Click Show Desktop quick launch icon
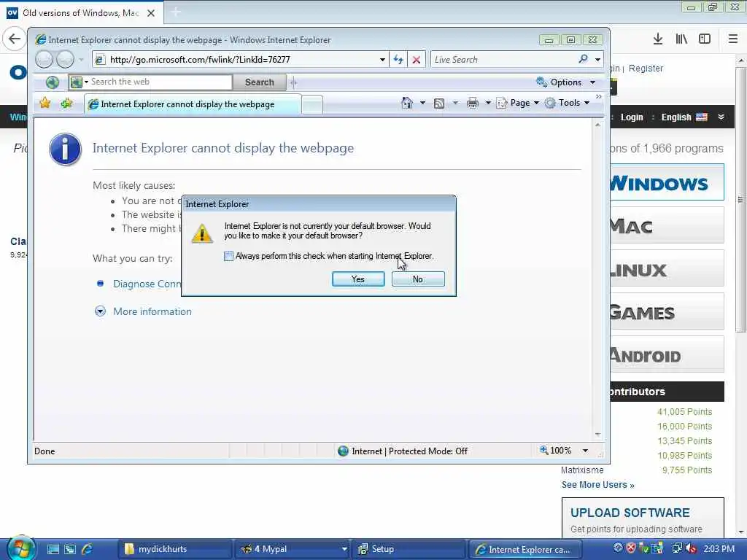Viewport: 747px width, 560px height. coord(53,549)
